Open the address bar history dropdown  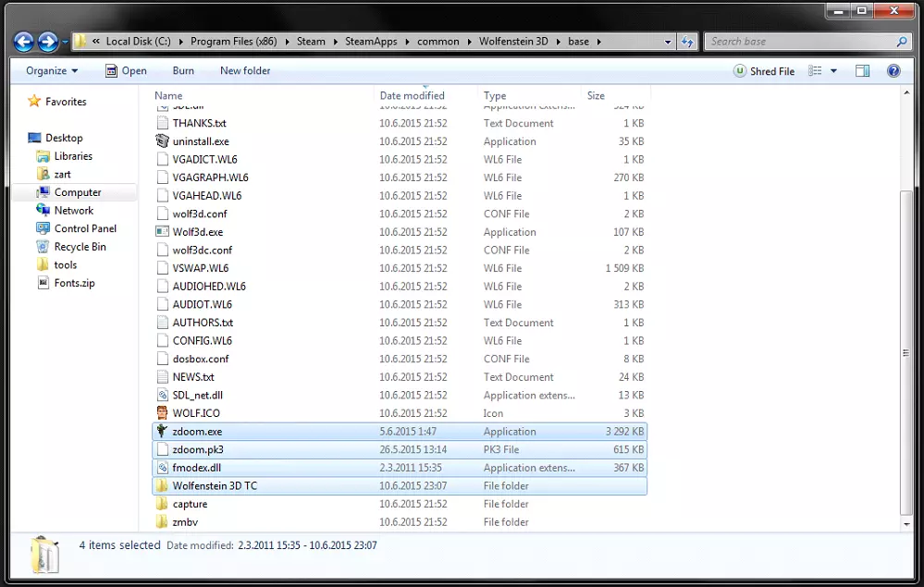point(668,42)
